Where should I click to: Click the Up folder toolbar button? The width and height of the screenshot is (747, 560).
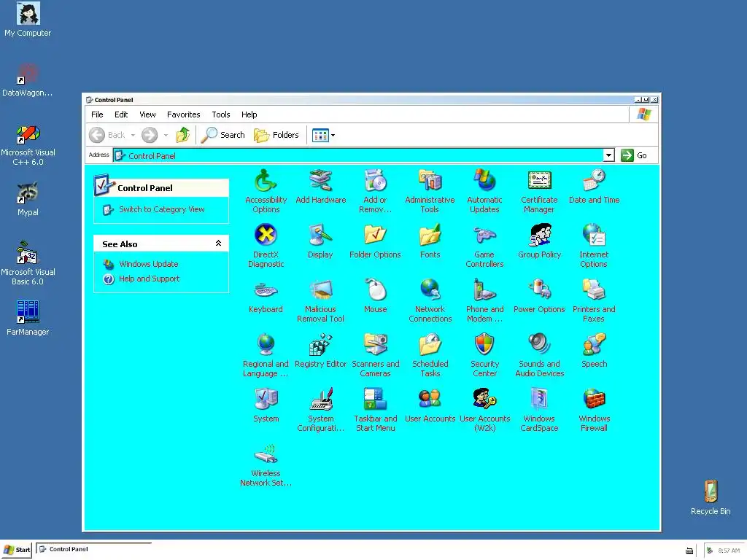point(183,135)
